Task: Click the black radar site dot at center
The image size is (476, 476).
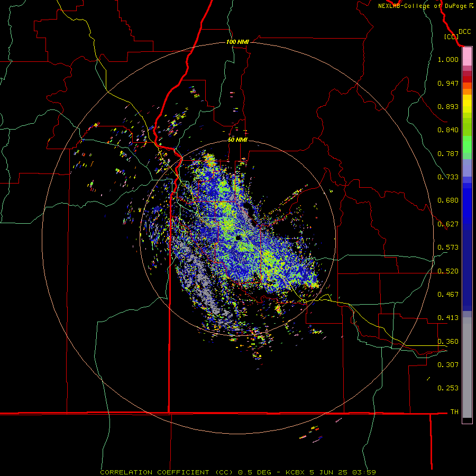Action: point(239,237)
